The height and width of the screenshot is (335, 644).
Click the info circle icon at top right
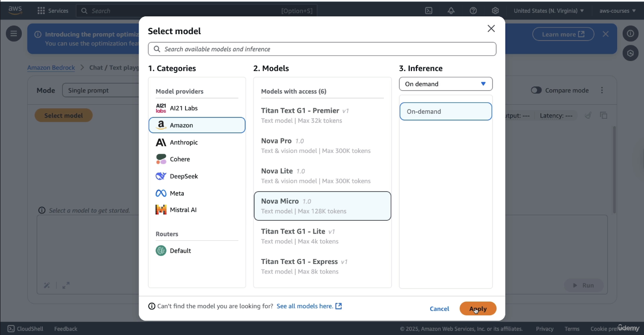coord(630,33)
